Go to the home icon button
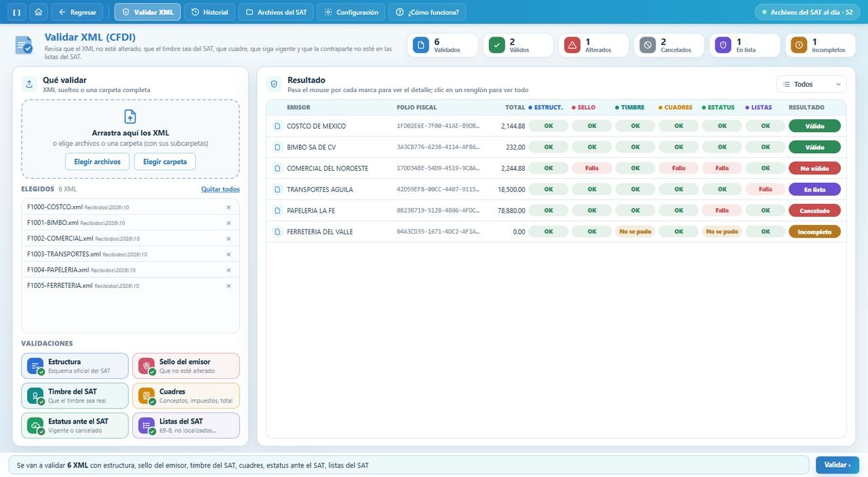The height and width of the screenshot is (477, 868). pyautogui.click(x=39, y=12)
